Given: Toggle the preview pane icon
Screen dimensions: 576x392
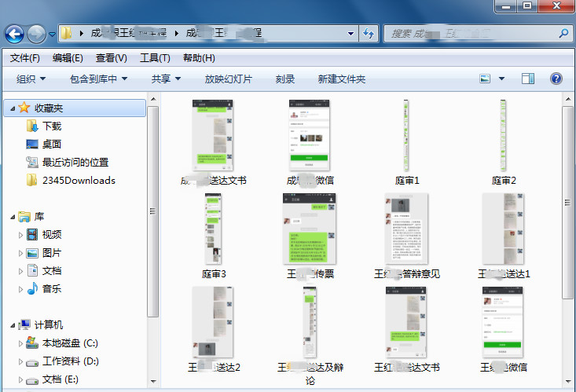Looking at the screenshot, I should click(528, 79).
